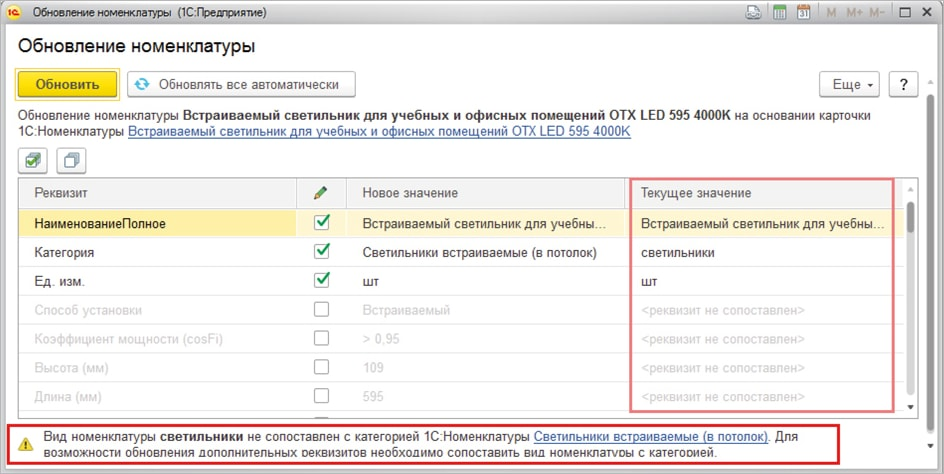Open the 1С:Номенклатура card link
This screenshot has height=474, width=944.
(378, 132)
